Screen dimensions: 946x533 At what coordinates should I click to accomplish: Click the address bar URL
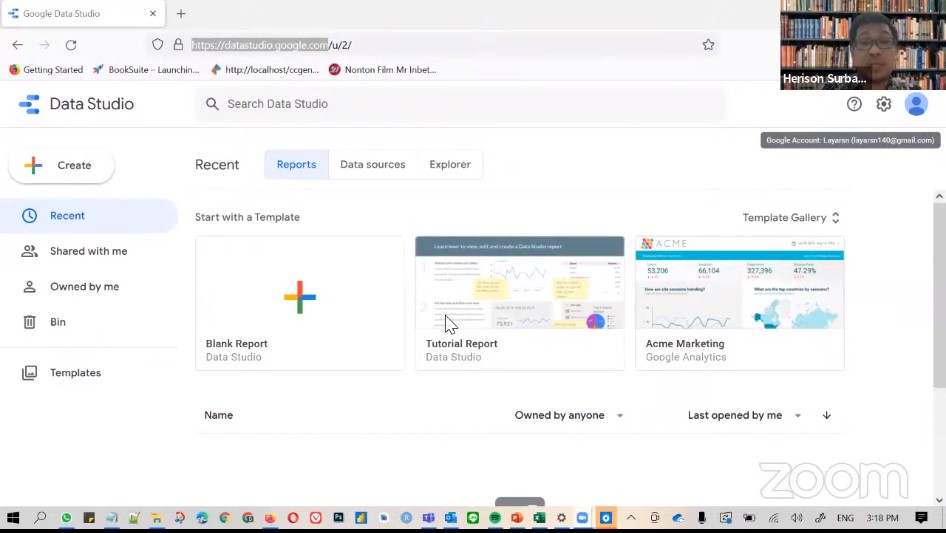coord(271,45)
